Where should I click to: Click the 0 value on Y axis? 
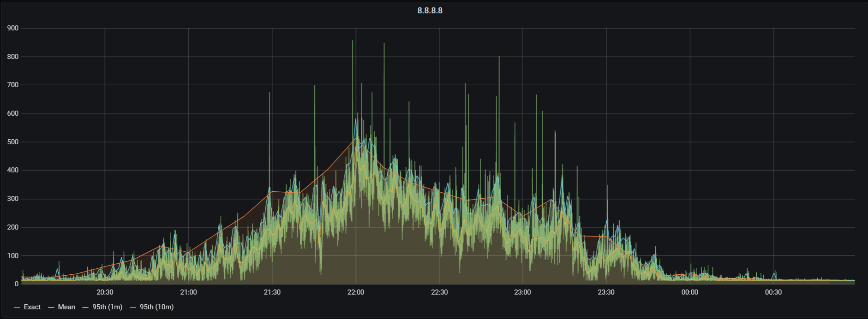[x=16, y=284]
